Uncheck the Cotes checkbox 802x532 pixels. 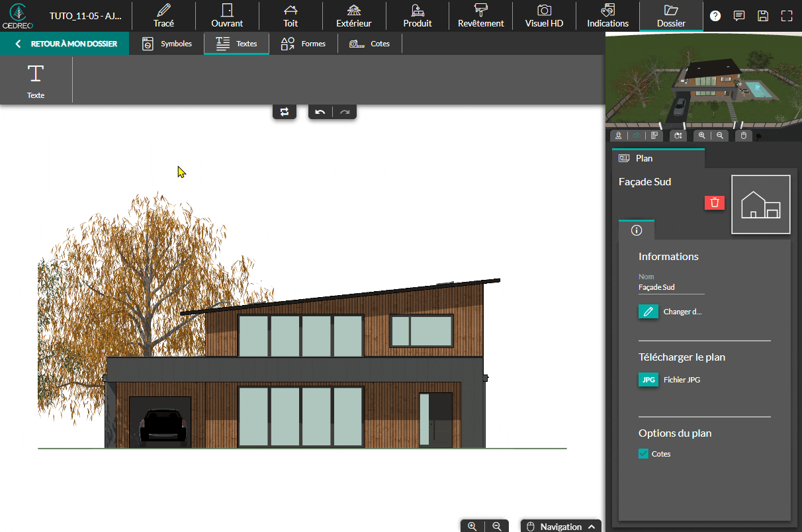pos(643,454)
